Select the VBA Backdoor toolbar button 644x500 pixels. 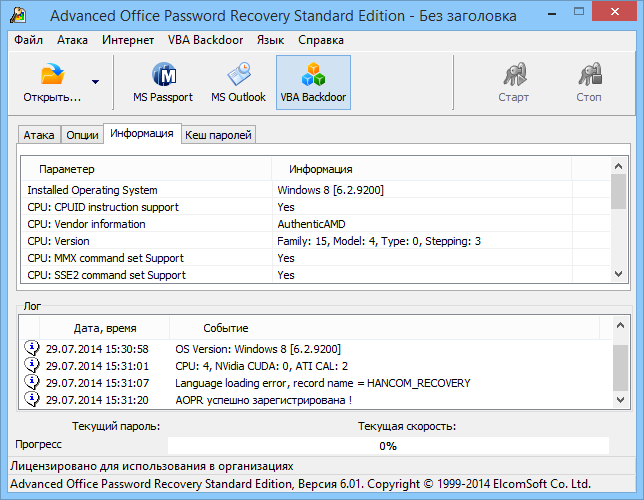tap(313, 83)
